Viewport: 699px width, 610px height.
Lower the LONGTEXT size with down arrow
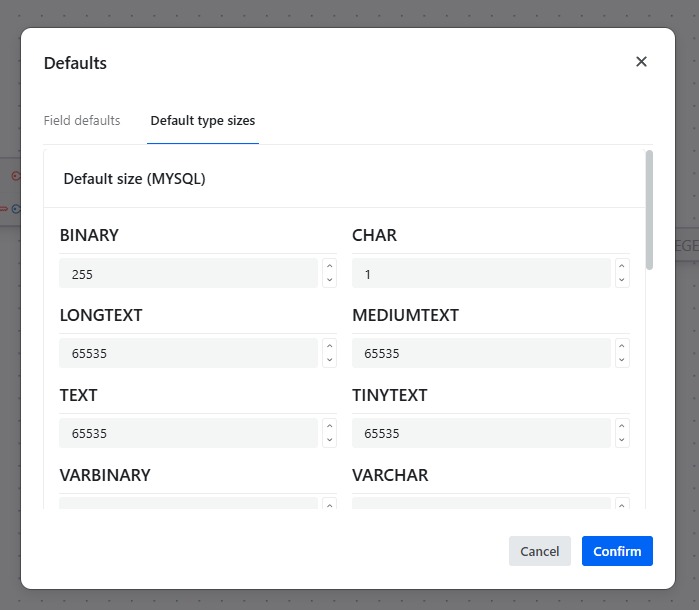click(329, 360)
